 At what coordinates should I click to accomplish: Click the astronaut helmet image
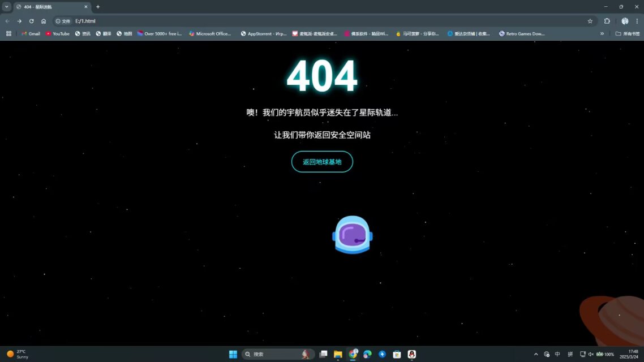pyautogui.click(x=352, y=235)
